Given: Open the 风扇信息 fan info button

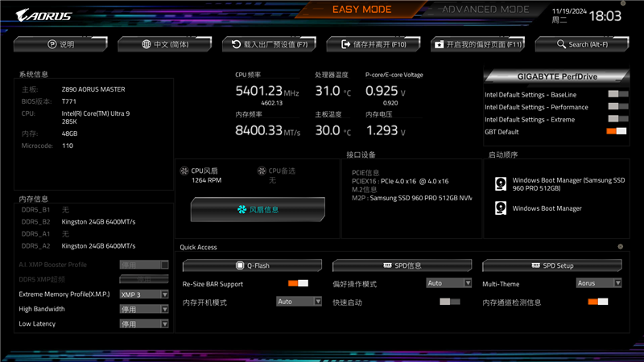Looking at the screenshot, I should coord(258,210).
